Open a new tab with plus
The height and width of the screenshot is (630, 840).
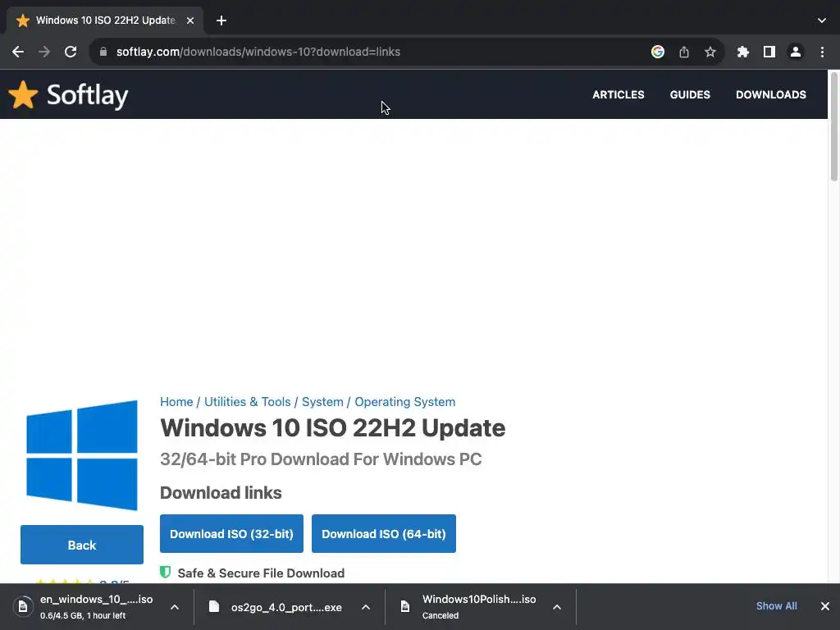point(221,21)
